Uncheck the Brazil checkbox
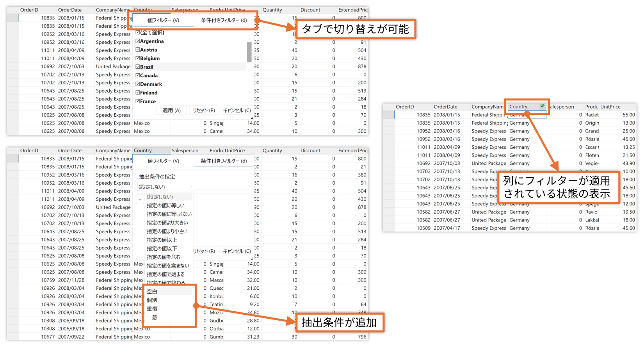 [x=138, y=67]
